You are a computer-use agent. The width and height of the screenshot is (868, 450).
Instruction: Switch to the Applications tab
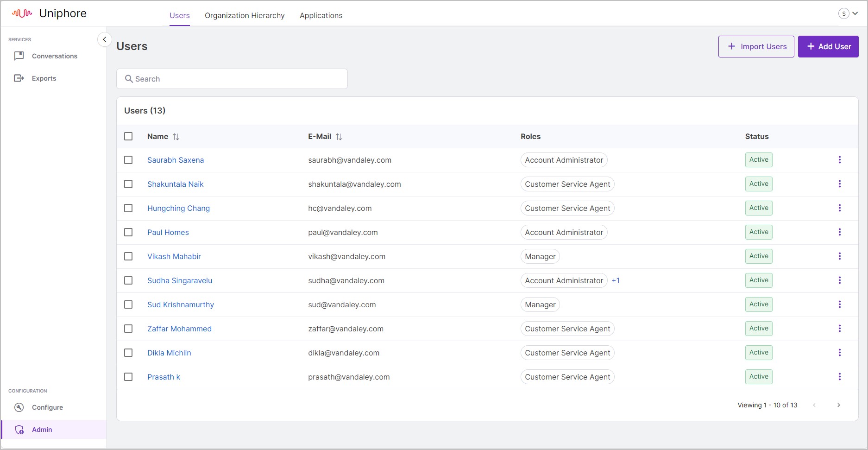321,15
